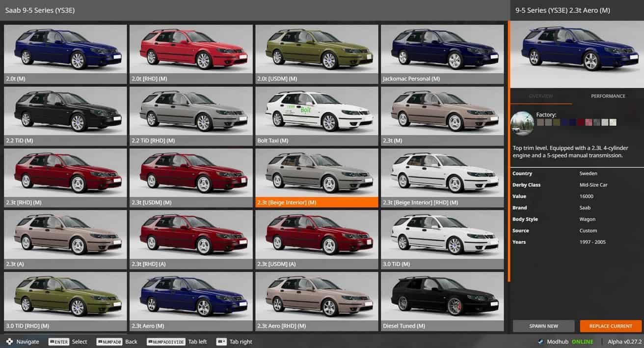The width and height of the screenshot is (644, 348).
Task: Click the Navigate d-pad icon
Action: coord(9,342)
